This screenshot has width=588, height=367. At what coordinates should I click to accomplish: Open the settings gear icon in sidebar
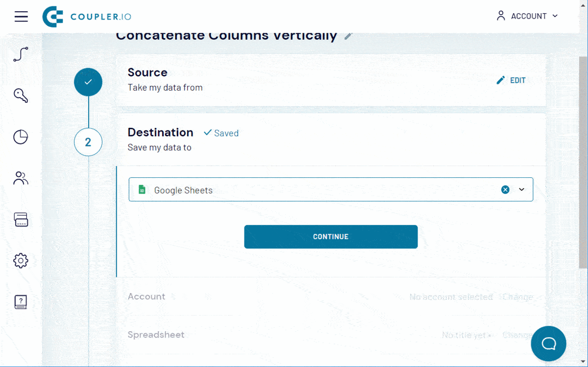tap(21, 261)
